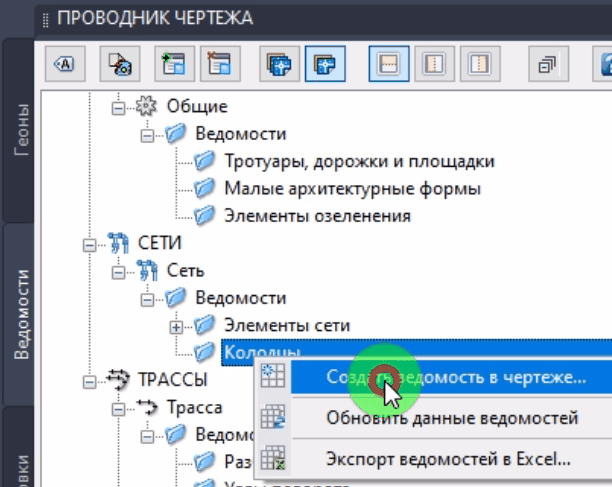Switch to layout with narrow right pane
The image size is (612, 487).
(x=480, y=64)
